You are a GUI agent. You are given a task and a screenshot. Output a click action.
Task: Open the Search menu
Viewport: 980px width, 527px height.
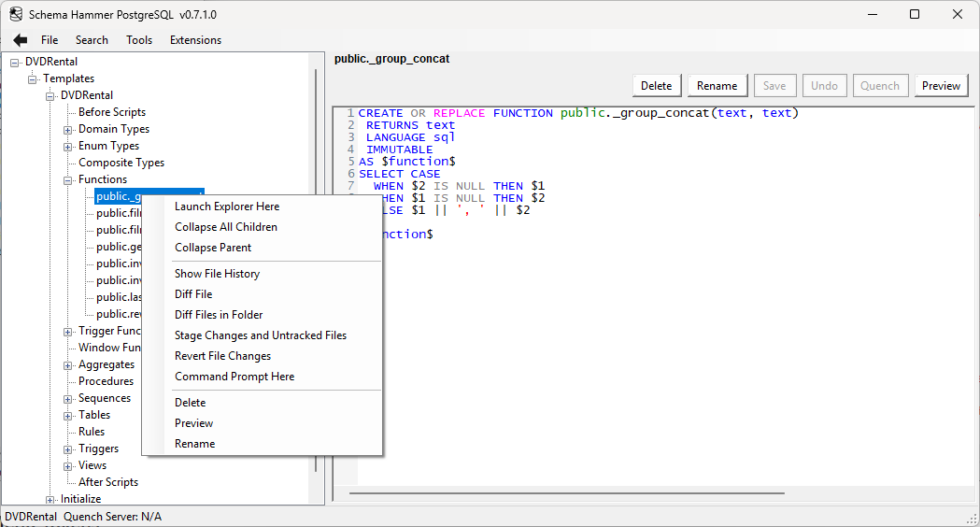tap(92, 40)
